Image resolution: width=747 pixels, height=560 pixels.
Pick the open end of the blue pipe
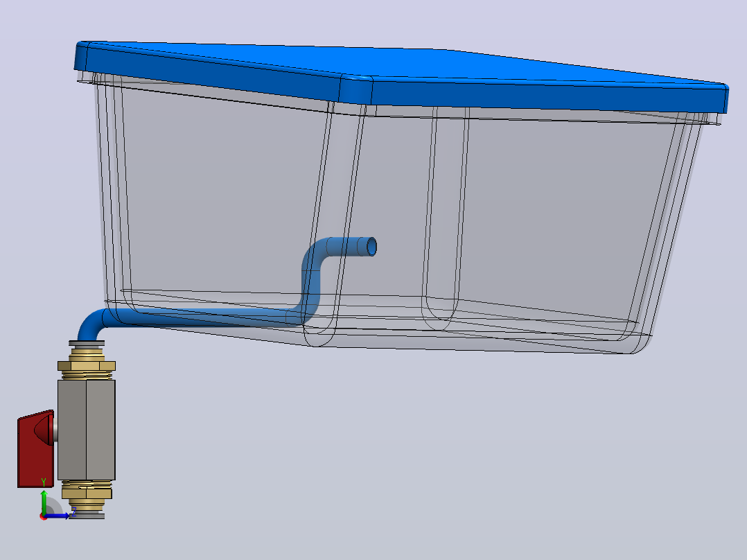pos(371,247)
